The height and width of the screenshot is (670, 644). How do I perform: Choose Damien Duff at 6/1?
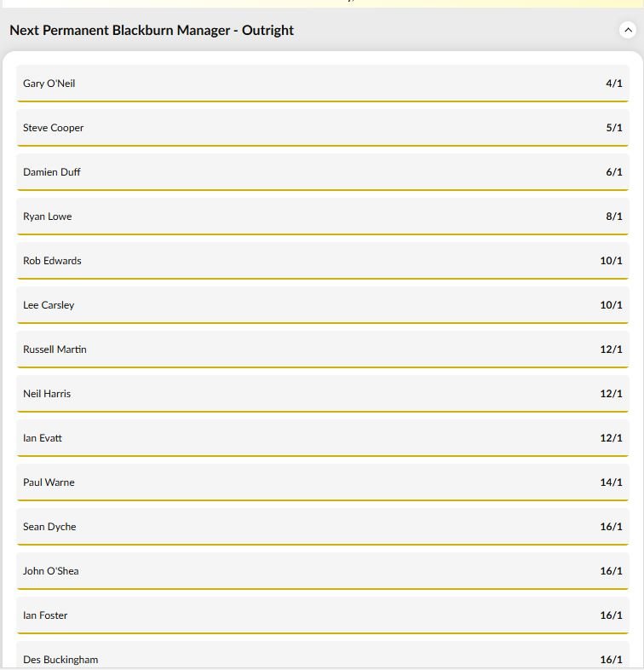click(323, 172)
